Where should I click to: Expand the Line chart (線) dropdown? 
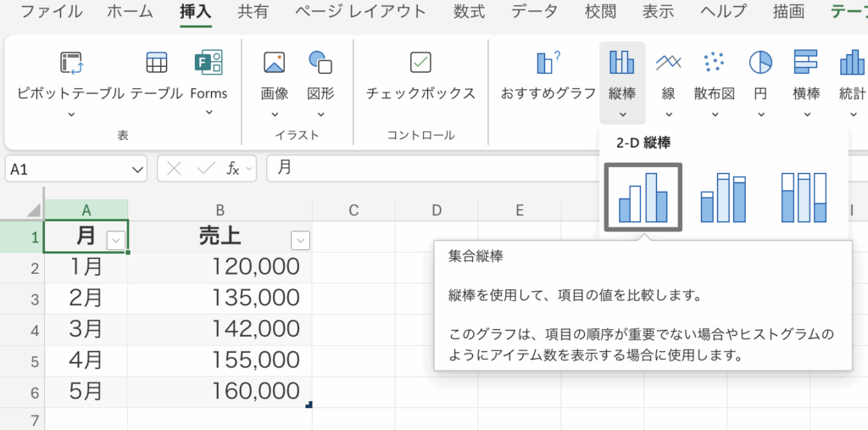[668, 114]
